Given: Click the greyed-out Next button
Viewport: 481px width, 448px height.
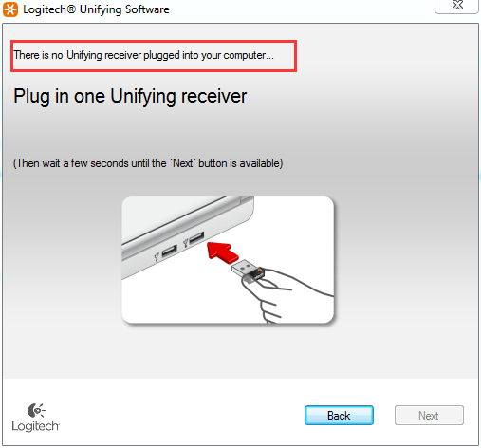Looking at the screenshot, I should click(429, 415).
